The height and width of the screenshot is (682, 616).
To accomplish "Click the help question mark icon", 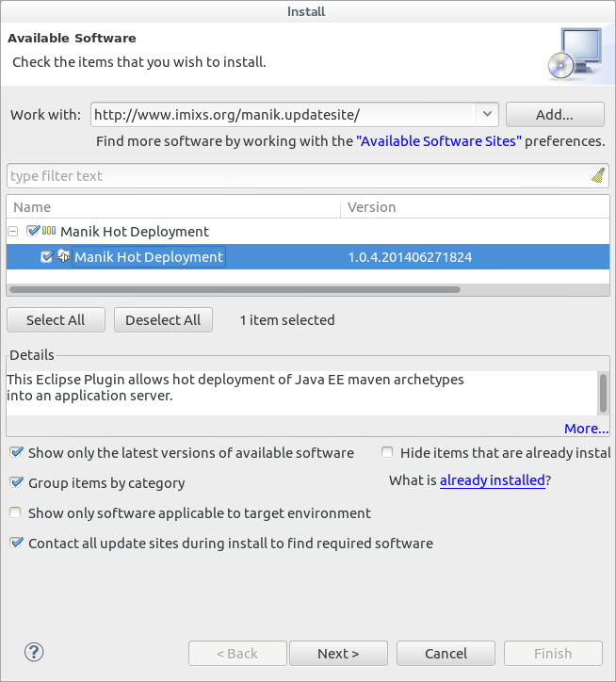I will point(34,652).
